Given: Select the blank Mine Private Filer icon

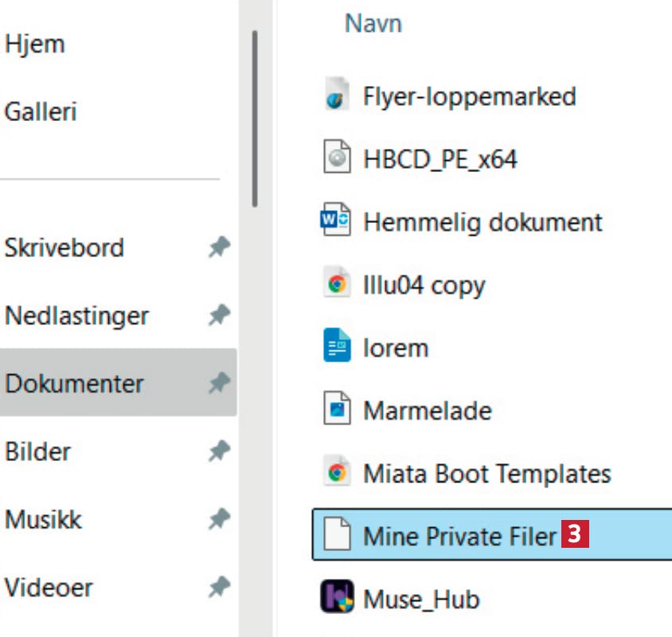Looking at the screenshot, I should [337, 533].
